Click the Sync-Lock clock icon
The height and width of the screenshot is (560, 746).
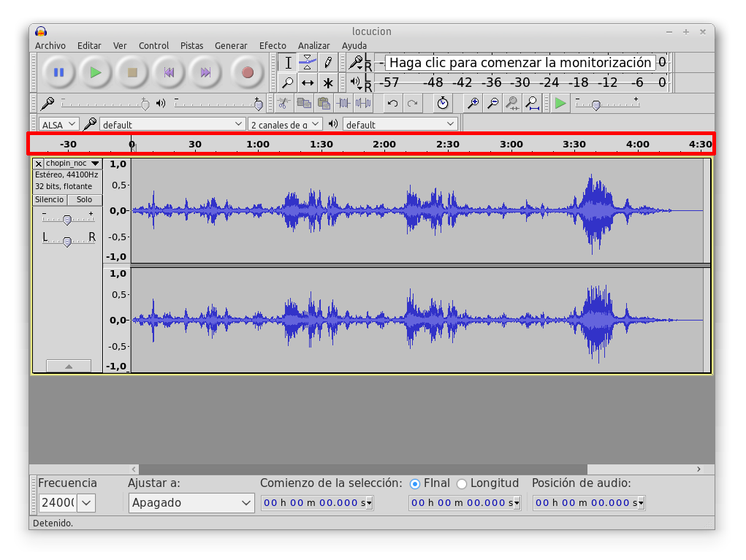click(x=443, y=103)
